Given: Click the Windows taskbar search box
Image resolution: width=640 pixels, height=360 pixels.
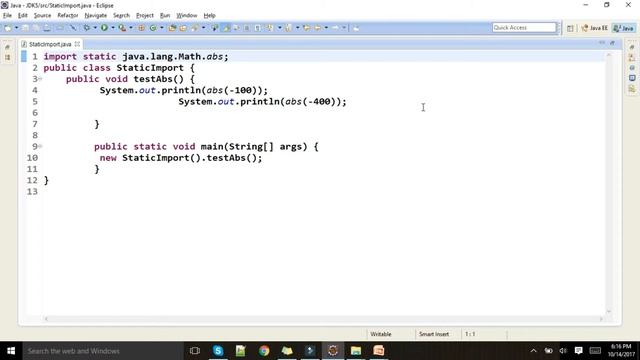Looking at the screenshot, I should pos(102,351).
